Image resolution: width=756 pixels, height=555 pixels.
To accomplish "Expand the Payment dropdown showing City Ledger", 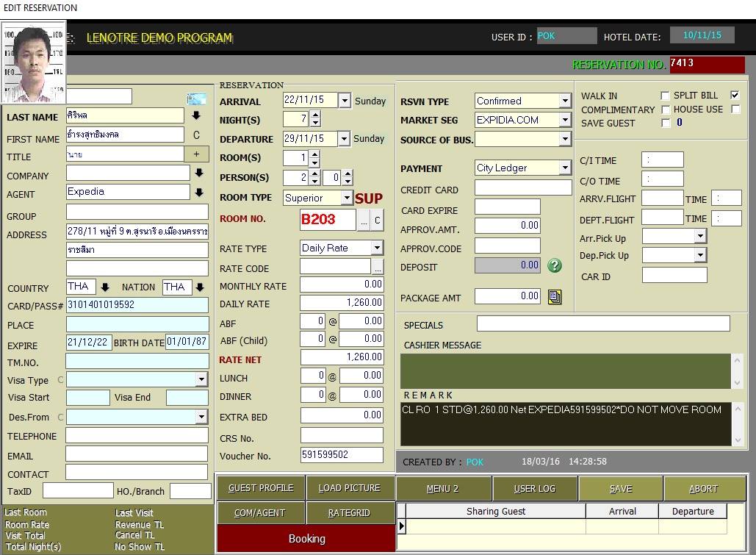I will (564, 168).
